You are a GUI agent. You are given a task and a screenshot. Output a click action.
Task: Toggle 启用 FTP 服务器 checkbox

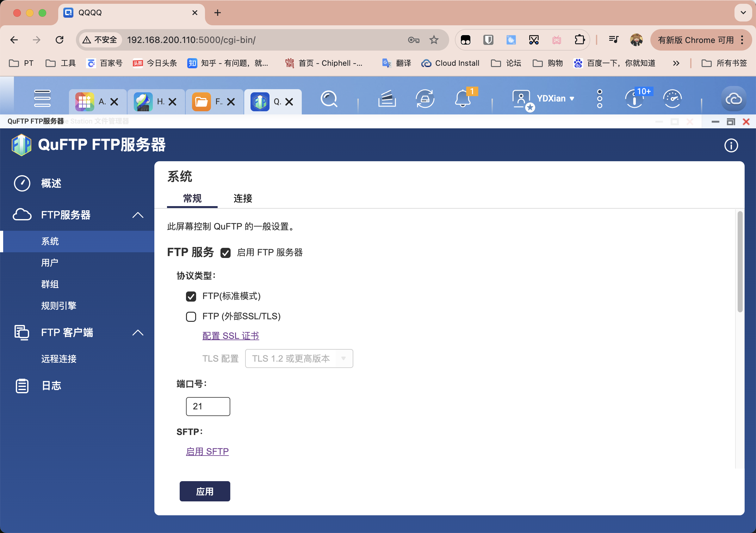point(226,253)
